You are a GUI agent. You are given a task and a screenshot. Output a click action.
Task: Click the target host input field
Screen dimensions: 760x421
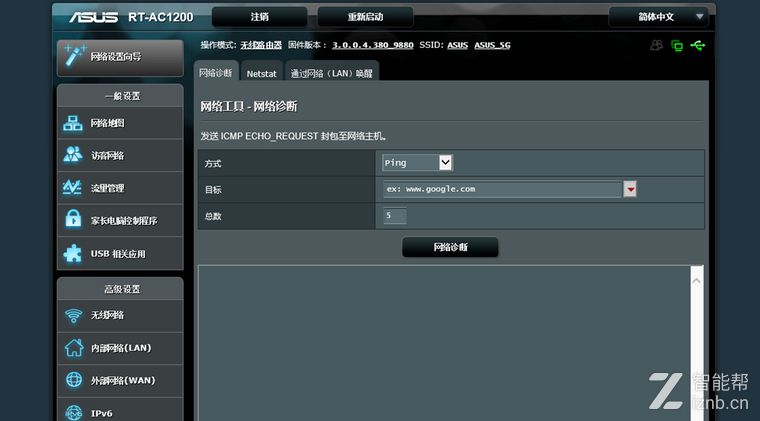(x=503, y=189)
